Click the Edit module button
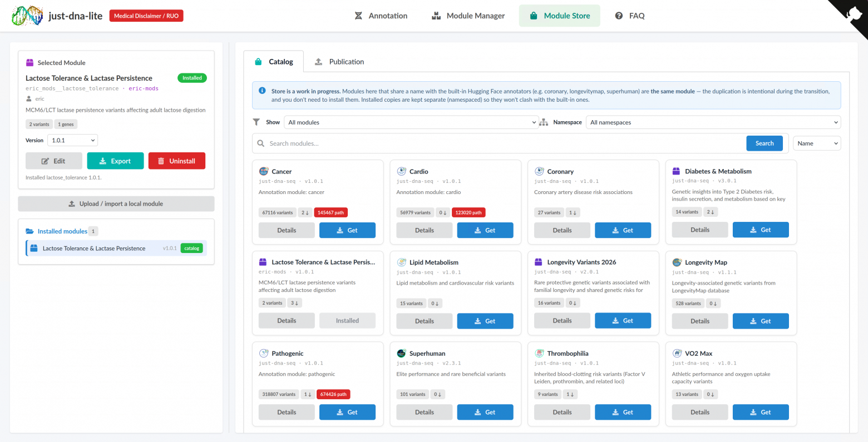 pyautogui.click(x=54, y=161)
